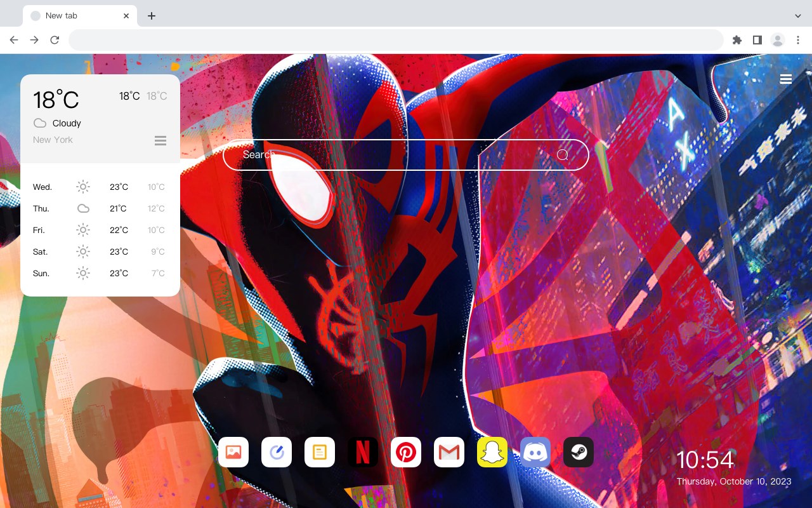The height and width of the screenshot is (508, 812).
Task: Click into the Search field
Action: 406,155
